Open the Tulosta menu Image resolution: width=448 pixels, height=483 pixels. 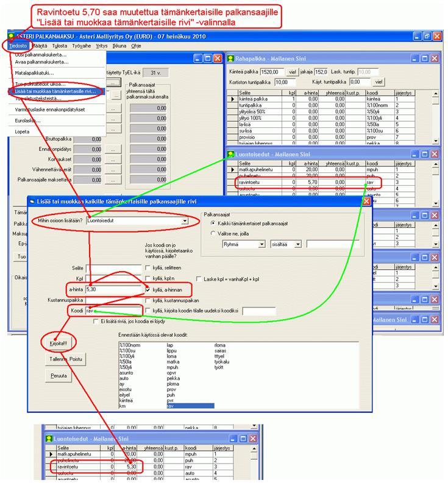(x=60, y=46)
